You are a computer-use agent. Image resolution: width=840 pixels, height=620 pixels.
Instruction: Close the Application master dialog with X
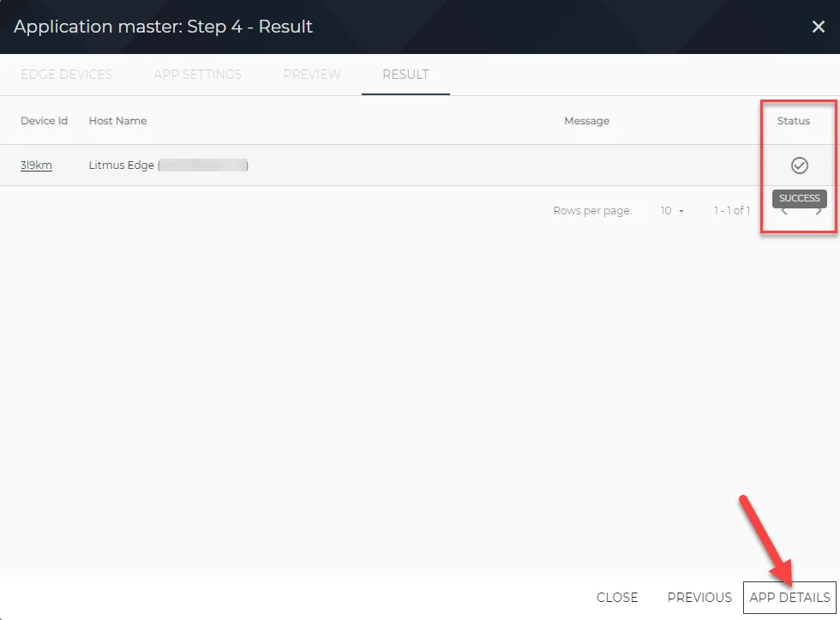point(818,27)
